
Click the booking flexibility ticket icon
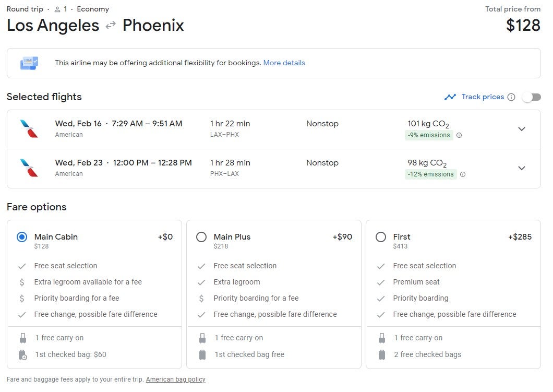pos(30,63)
